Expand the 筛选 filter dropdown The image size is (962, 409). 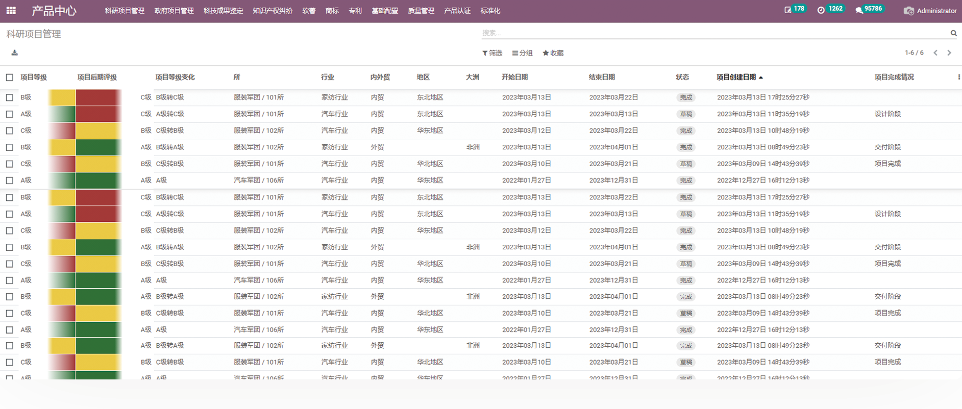(492, 52)
